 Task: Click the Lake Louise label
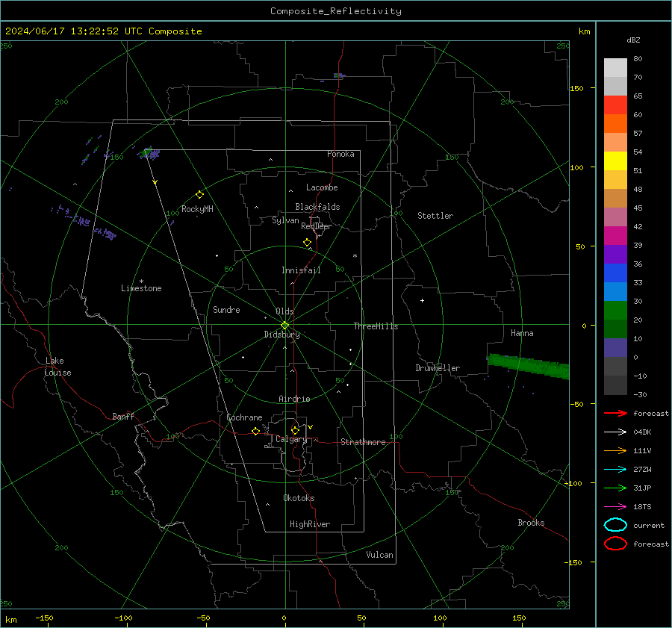57,367
